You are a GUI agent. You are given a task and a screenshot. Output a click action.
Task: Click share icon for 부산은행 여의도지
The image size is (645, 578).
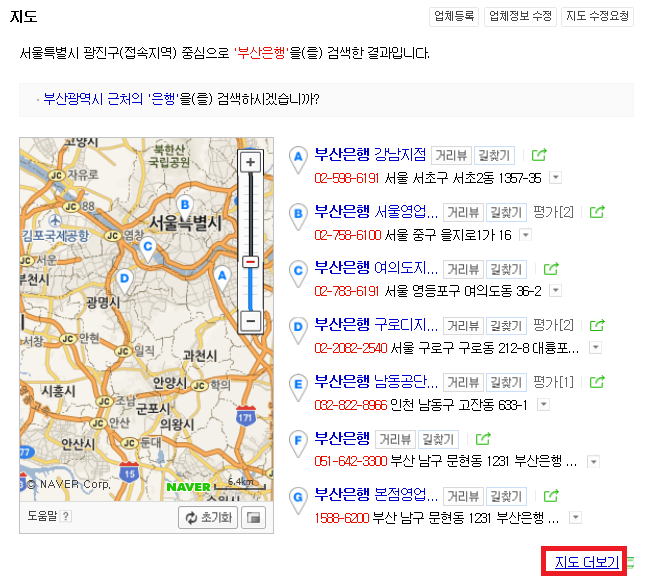[x=551, y=269]
